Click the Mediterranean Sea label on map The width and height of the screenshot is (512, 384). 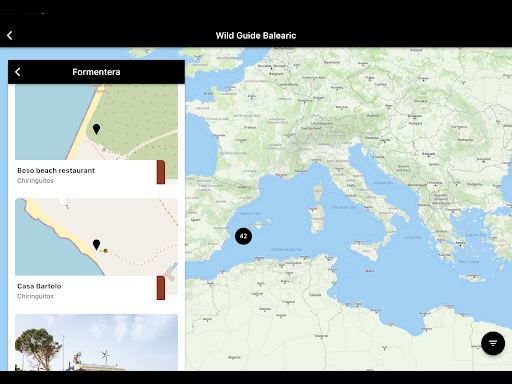[287, 249]
